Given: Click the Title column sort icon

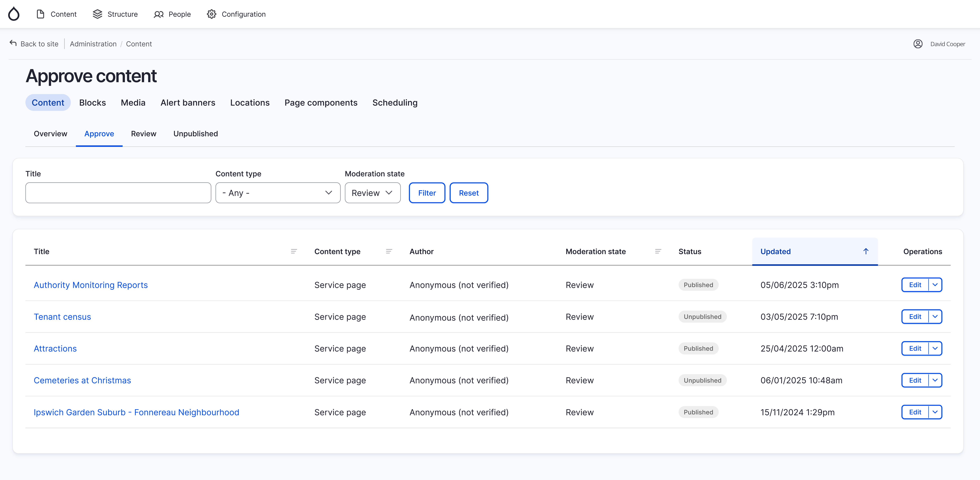Looking at the screenshot, I should coord(294,251).
